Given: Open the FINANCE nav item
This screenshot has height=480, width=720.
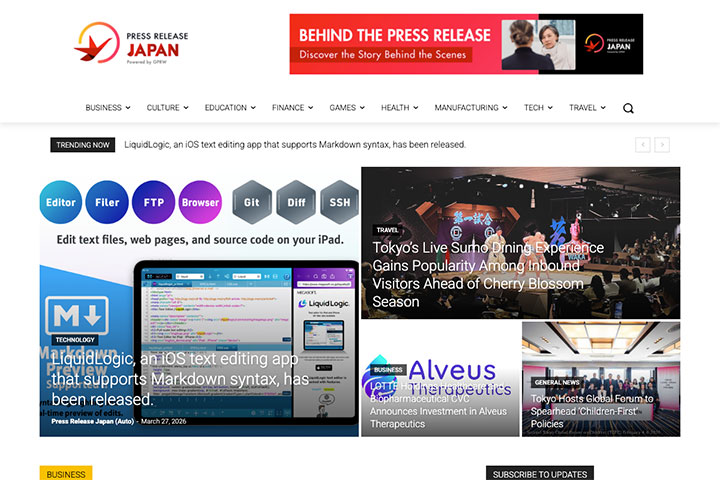Looking at the screenshot, I should [288, 107].
